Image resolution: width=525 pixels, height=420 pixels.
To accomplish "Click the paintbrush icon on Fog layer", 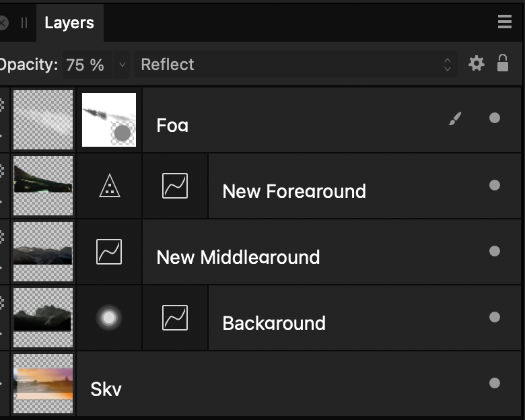I will tap(455, 119).
